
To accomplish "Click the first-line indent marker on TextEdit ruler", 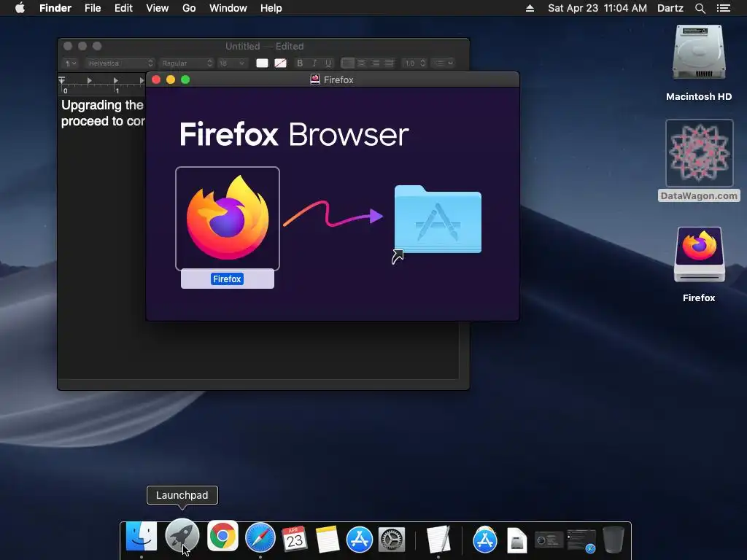I will pyautogui.click(x=61, y=78).
